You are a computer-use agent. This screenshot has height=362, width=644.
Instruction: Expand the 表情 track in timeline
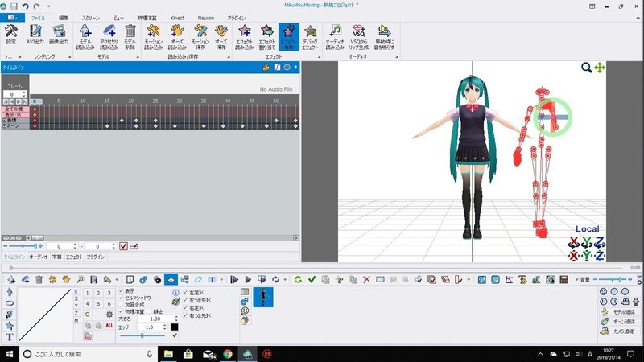point(5,121)
